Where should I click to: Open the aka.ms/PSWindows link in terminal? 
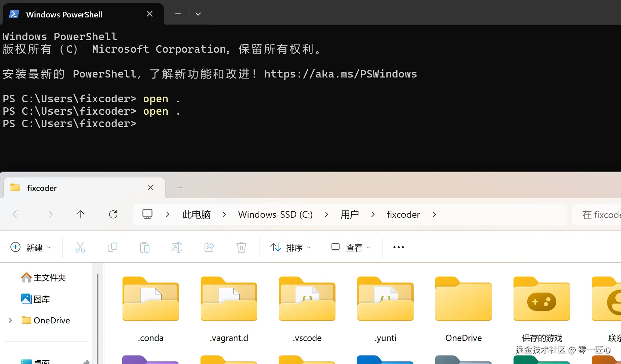click(341, 74)
